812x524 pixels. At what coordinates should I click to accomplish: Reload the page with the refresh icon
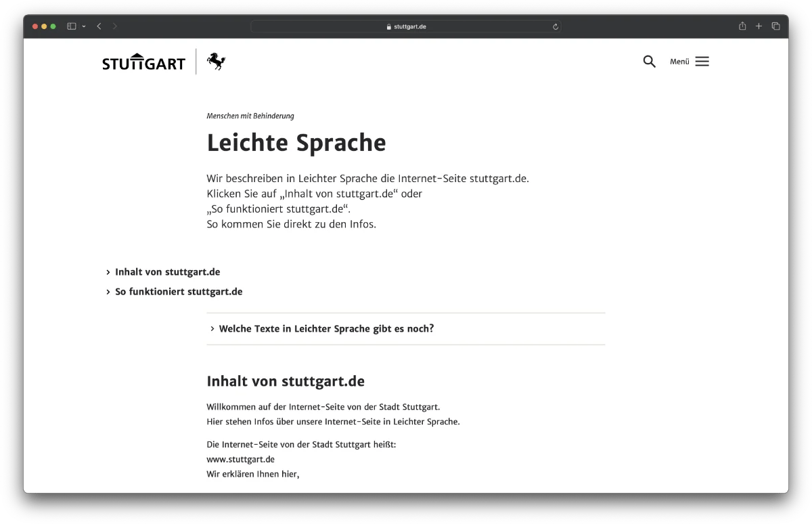[x=556, y=27]
